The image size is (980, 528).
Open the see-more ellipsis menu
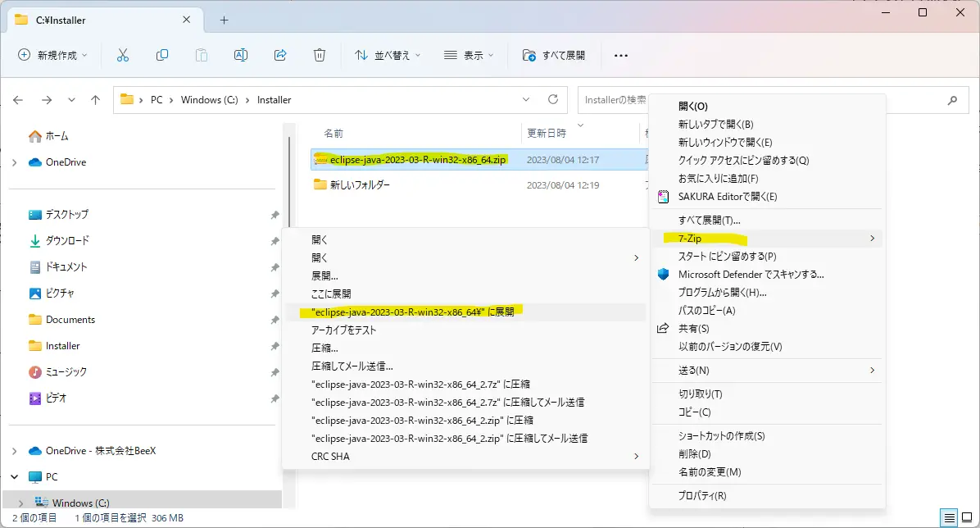coord(620,56)
